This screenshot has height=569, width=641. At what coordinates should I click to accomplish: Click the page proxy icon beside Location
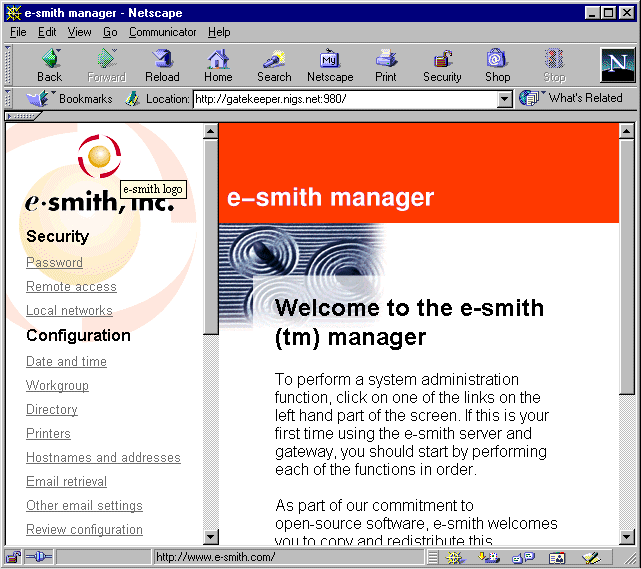click(x=132, y=99)
